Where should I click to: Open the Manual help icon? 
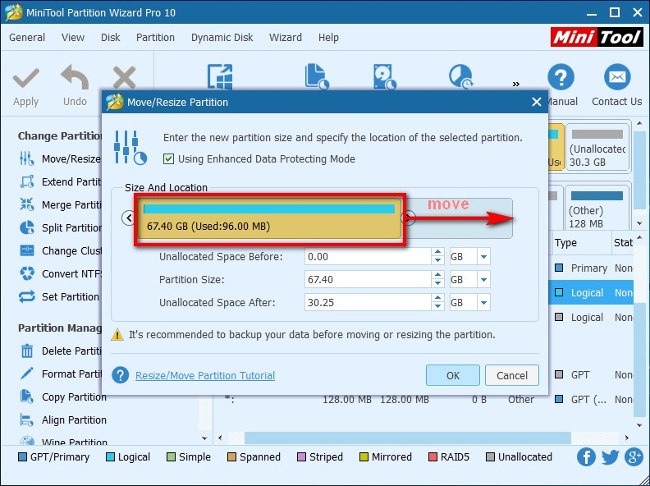(560, 77)
